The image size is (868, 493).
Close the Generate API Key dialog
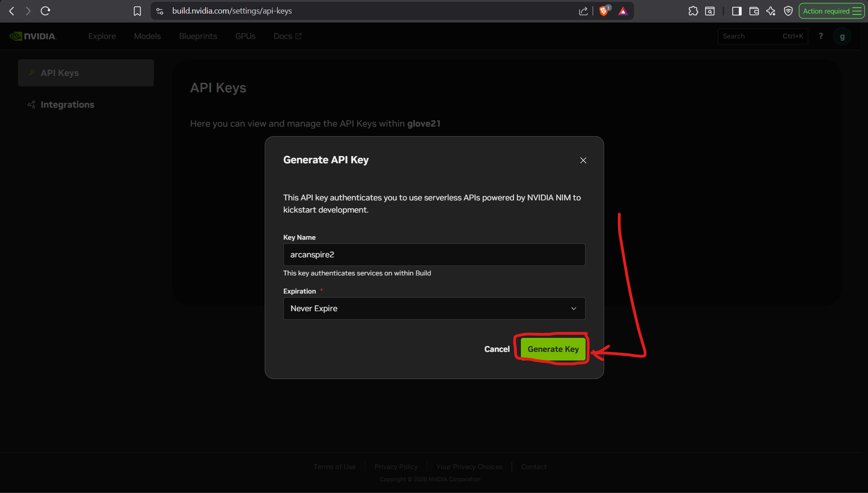tap(583, 160)
